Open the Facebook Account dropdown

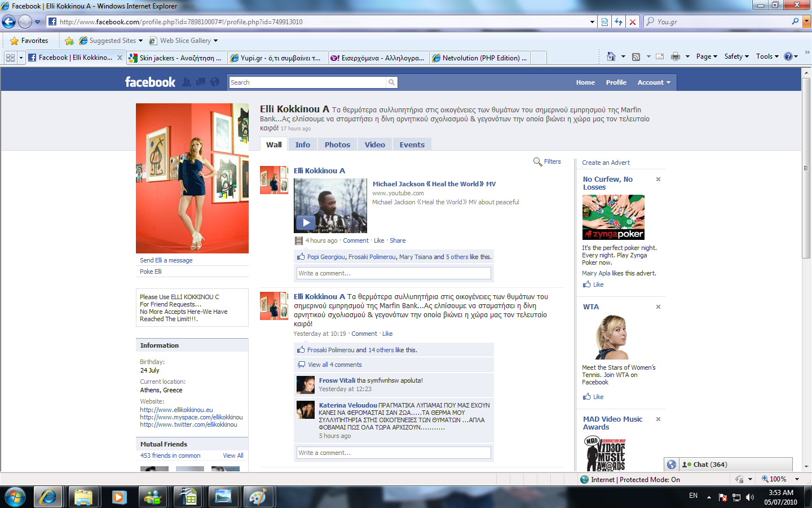[654, 82]
